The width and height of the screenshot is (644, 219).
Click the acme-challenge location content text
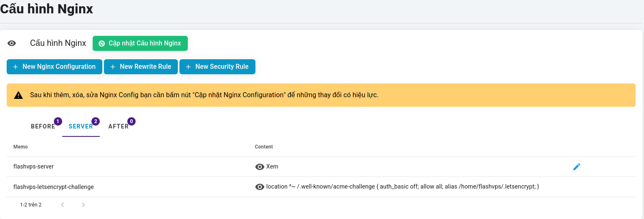402,187
